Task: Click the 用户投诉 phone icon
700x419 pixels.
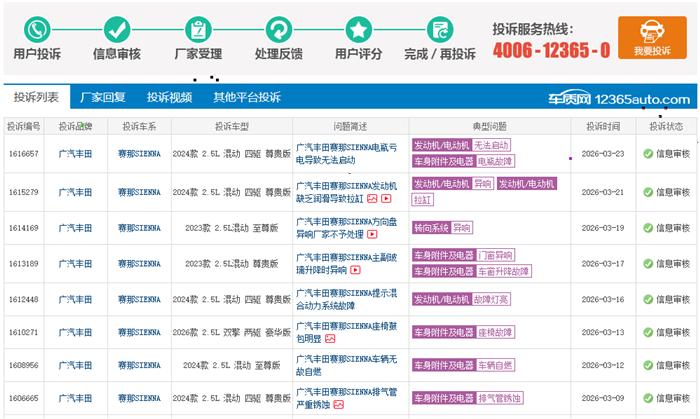Action: click(37, 28)
